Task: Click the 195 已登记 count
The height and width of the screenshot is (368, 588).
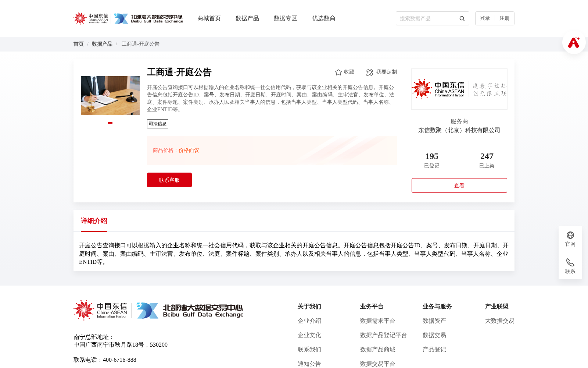Action: (432, 160)
